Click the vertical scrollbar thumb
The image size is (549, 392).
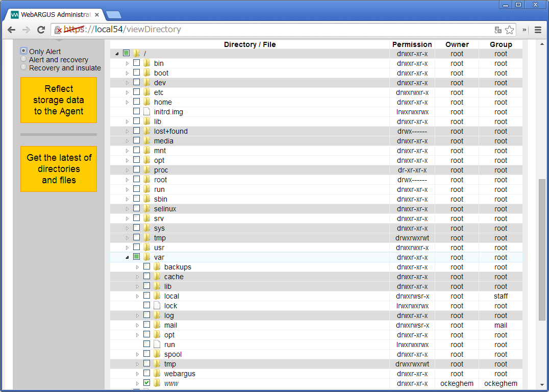(542, 250)
